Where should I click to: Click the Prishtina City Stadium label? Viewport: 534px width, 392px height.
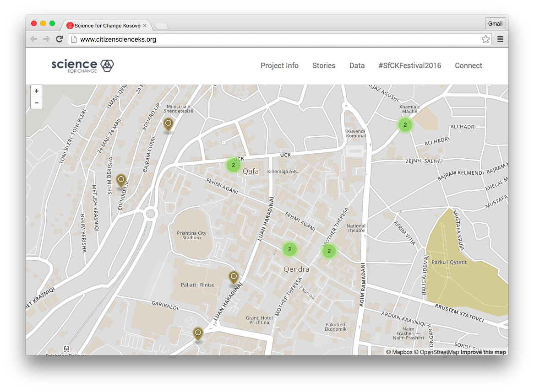click(x=191, y=236)
